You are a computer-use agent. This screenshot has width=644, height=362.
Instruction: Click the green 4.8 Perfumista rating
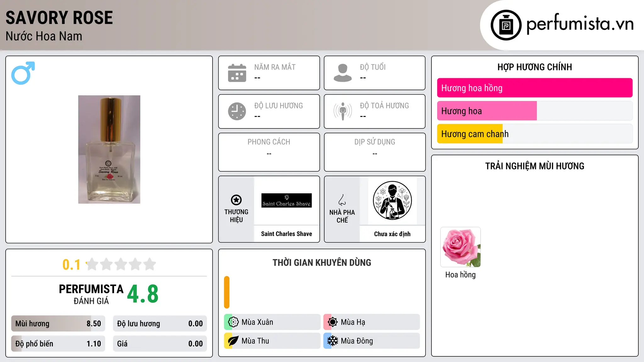coord(143,294)
